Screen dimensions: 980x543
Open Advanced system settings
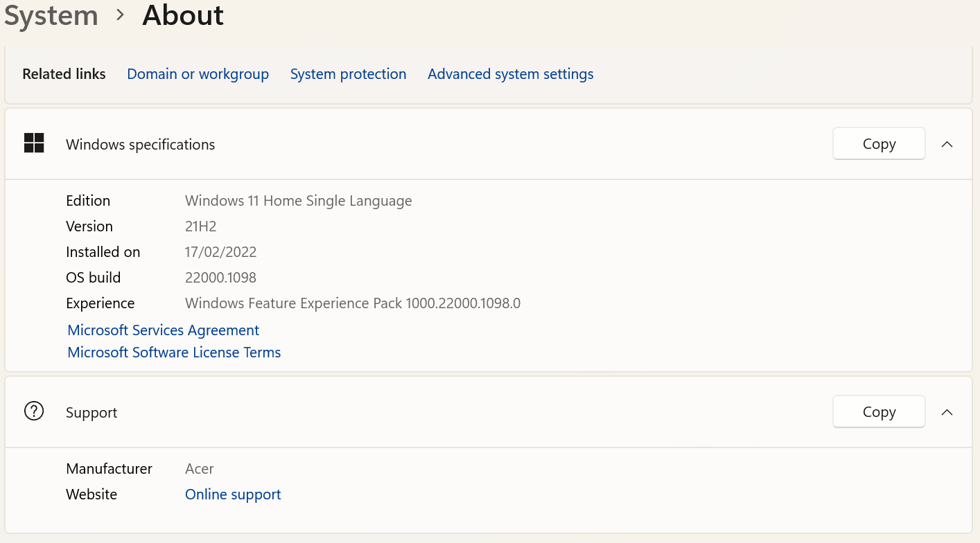pyautogui.click(x=510, y=74)
